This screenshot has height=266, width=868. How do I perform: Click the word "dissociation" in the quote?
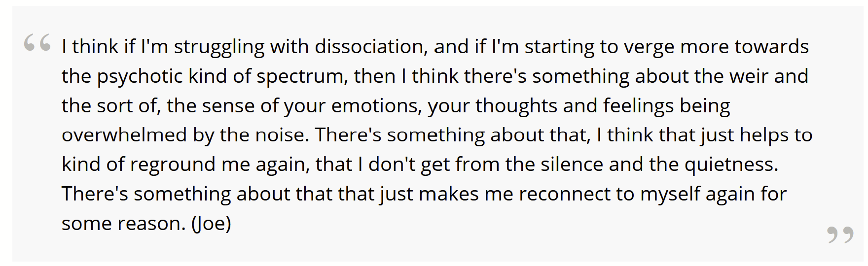(x=369, y=47)
